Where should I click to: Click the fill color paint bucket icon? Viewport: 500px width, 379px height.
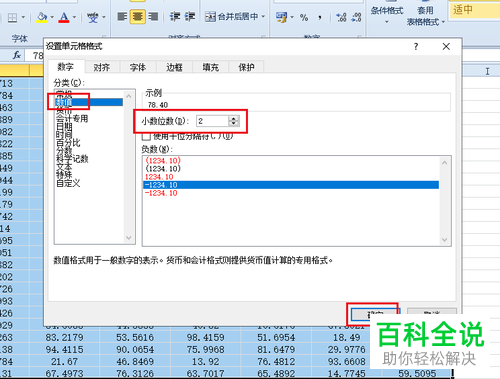[42, 17]
